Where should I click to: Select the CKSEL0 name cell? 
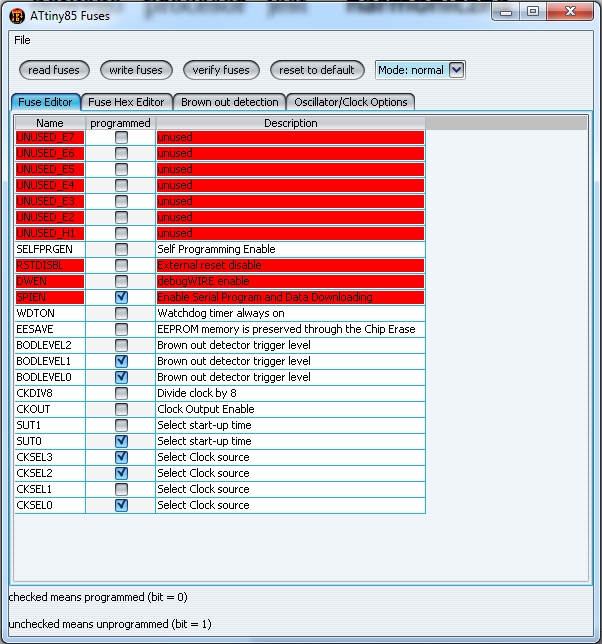[x=50, y=505]
